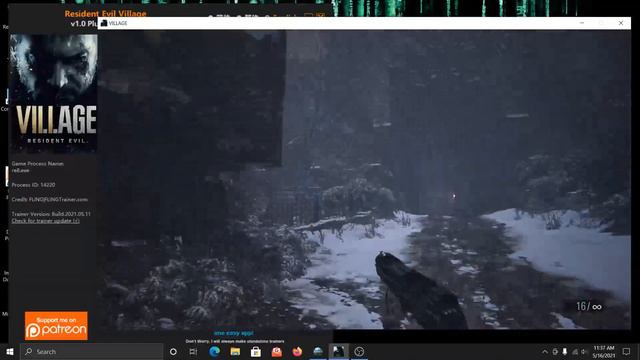
Task: Launch Microsoft Edge from the taskbar
Action: pos(214,351)
